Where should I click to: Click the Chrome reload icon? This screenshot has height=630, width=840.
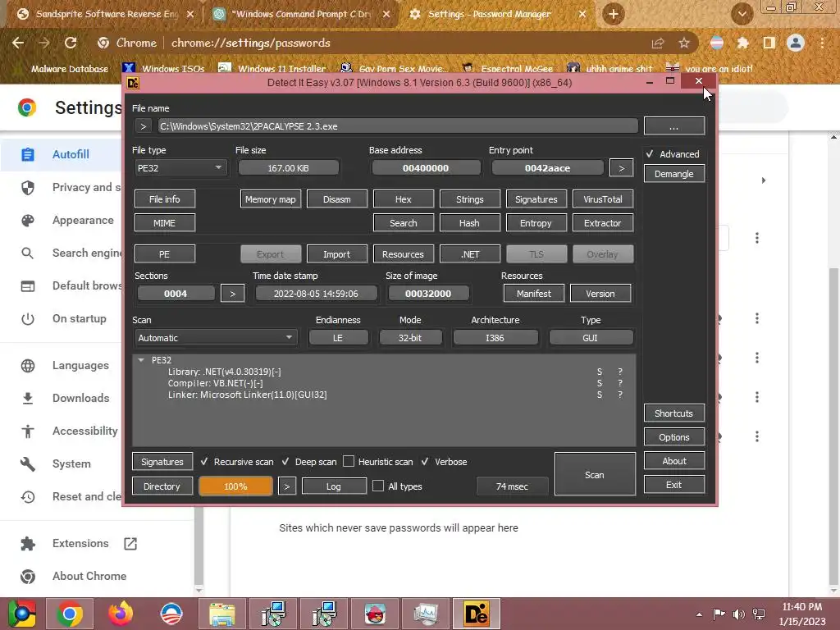(x=71, y=43)
